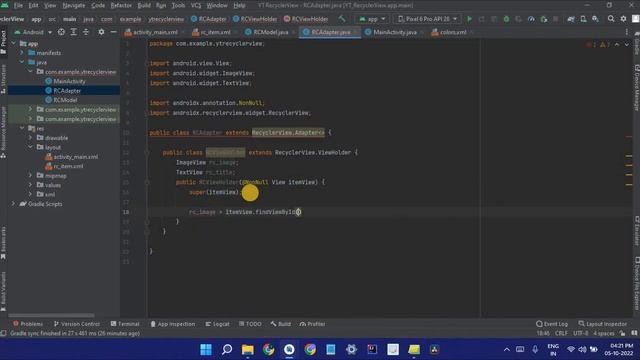
Task: Collapse the res folder node
Action: (22, 128)
